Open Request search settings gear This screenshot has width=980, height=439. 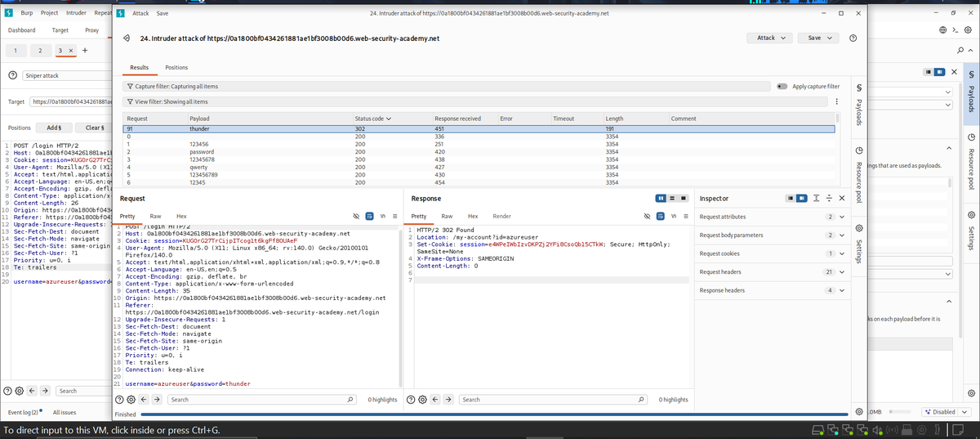pos(132,400)
